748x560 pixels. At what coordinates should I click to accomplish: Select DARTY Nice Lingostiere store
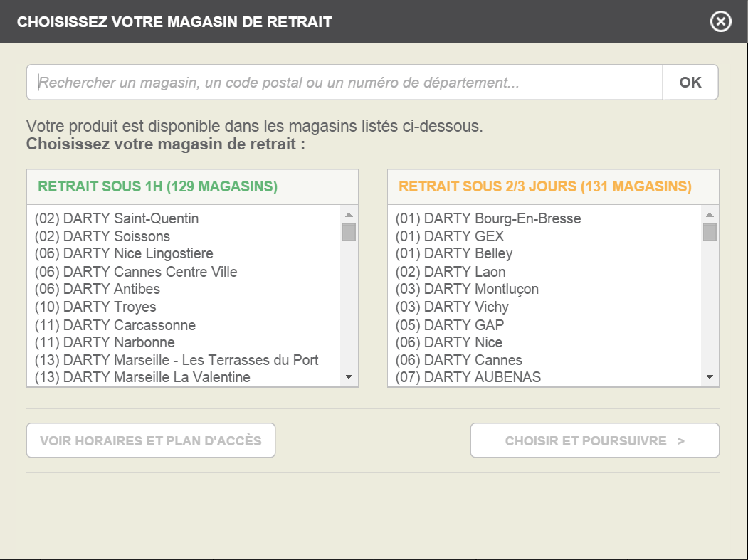click(x=124, y=253)
